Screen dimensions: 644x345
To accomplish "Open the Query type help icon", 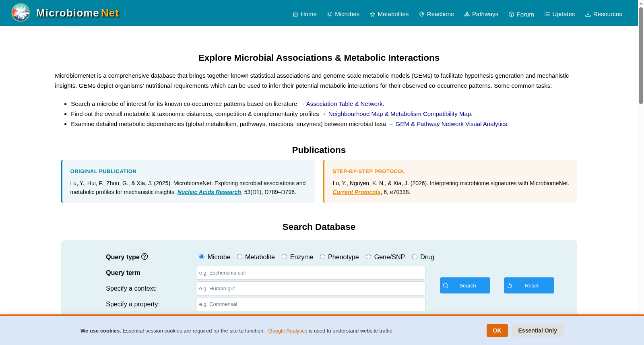I will click(x=144, y=256).
